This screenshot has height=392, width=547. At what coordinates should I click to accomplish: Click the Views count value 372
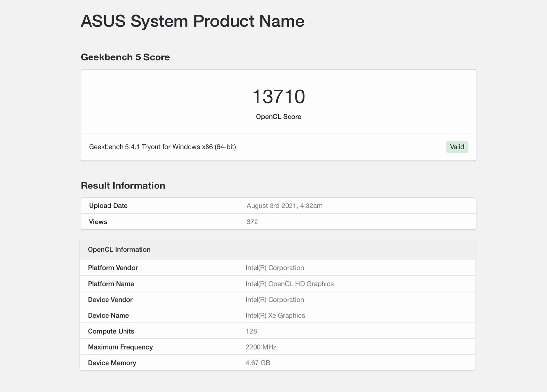(252, 222)
